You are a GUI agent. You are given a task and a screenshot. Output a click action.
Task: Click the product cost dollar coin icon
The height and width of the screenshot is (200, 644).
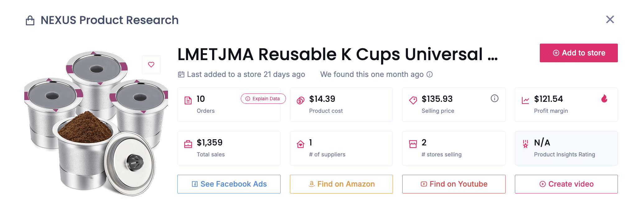tap(301, 100)
